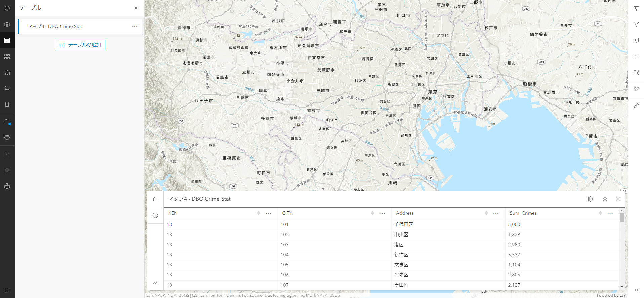Open the Layers panel icon
Screen dimensions: 644x298
click(x=7, y=24)
